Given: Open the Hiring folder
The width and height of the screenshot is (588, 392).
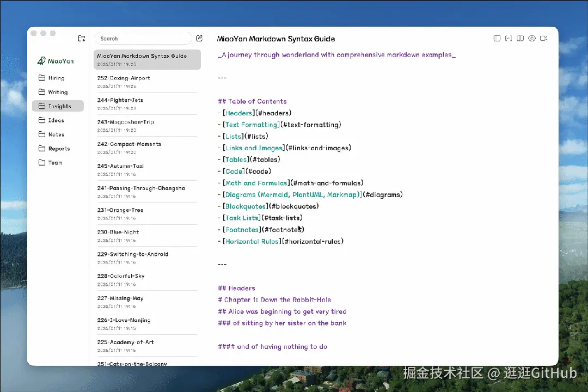Looking at the screenshot, I should [x=58, y=78].
